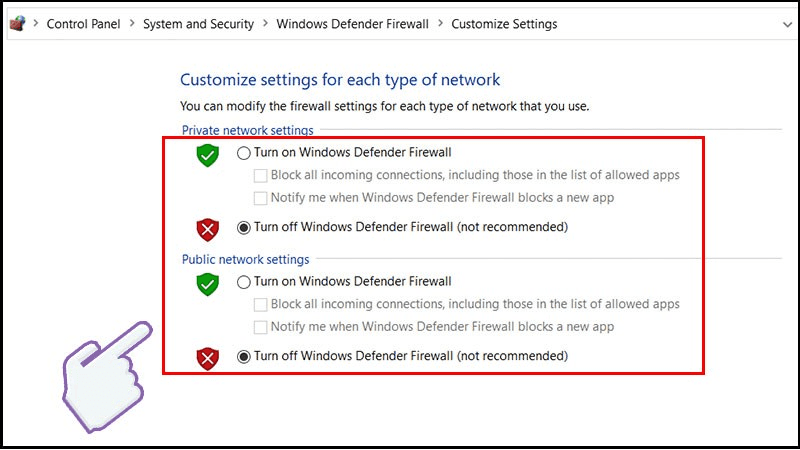Go to System and Security breadcrumb

click(x=198, y=23)
